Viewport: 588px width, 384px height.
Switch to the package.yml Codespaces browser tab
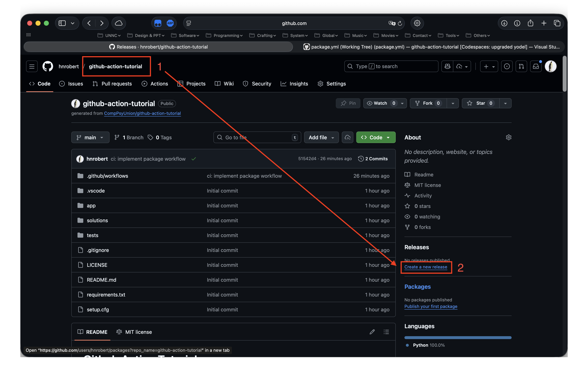pyautogui.click(x=431, y=47)
